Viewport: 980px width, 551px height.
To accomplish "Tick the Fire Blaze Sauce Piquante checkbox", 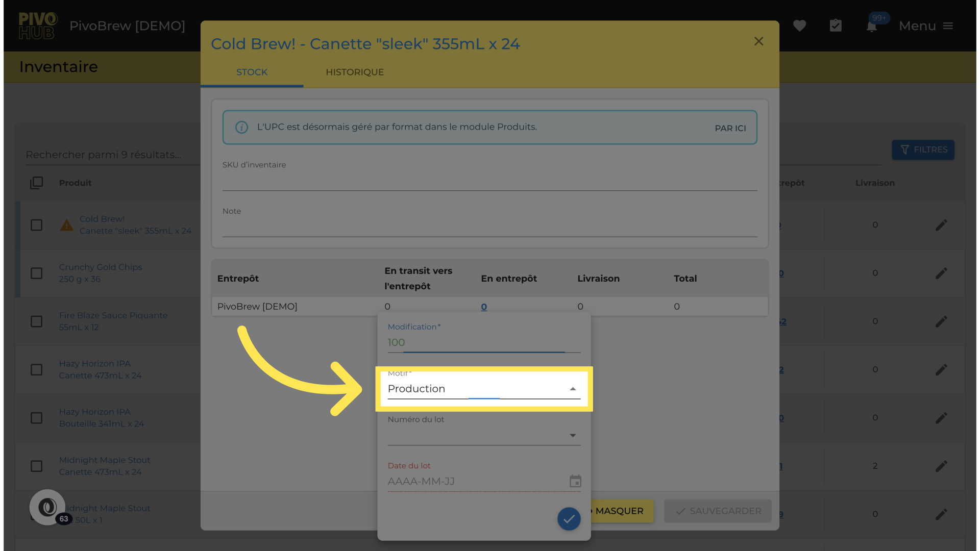I will point(37,321).
